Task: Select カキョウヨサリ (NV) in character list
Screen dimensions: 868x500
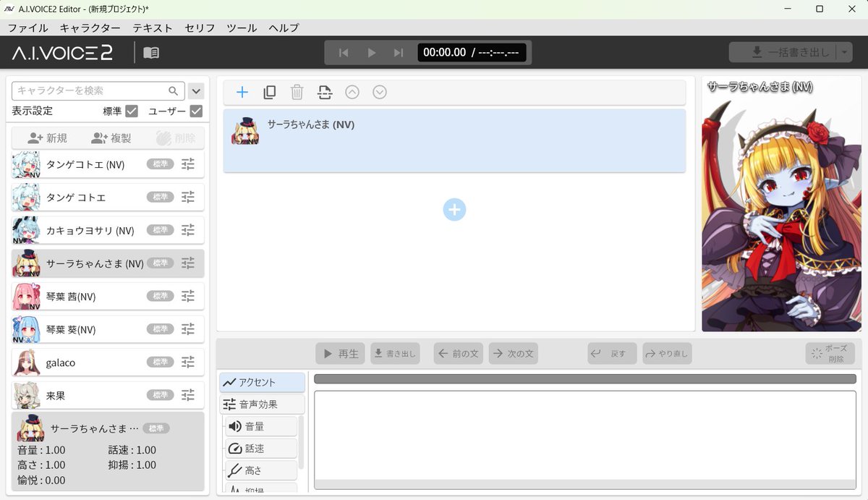Action: pos(108,230)
